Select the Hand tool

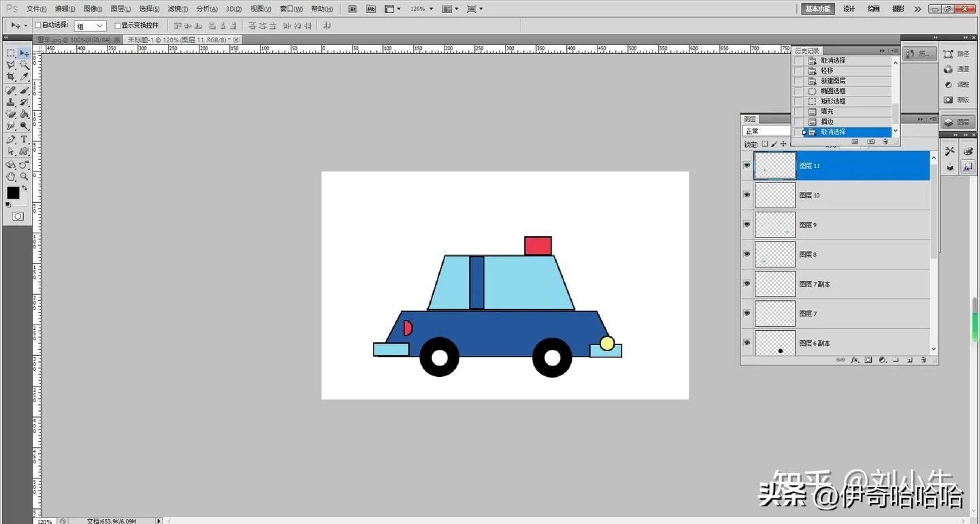pyautogui.click(x=11, y=176)
